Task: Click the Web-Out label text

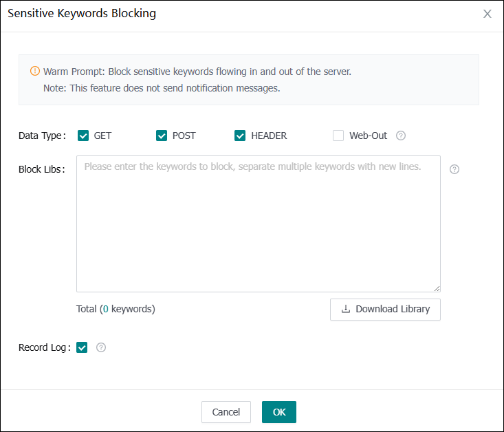Action: (x=368, y=136)
